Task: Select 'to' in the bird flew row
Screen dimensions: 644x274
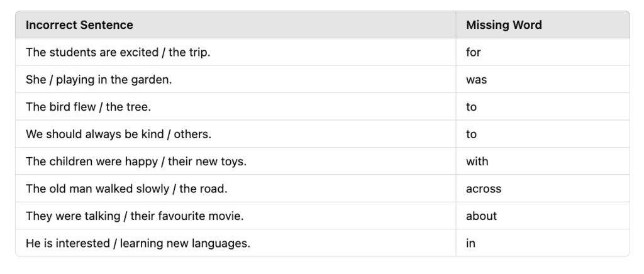Action: pos(471,107)
